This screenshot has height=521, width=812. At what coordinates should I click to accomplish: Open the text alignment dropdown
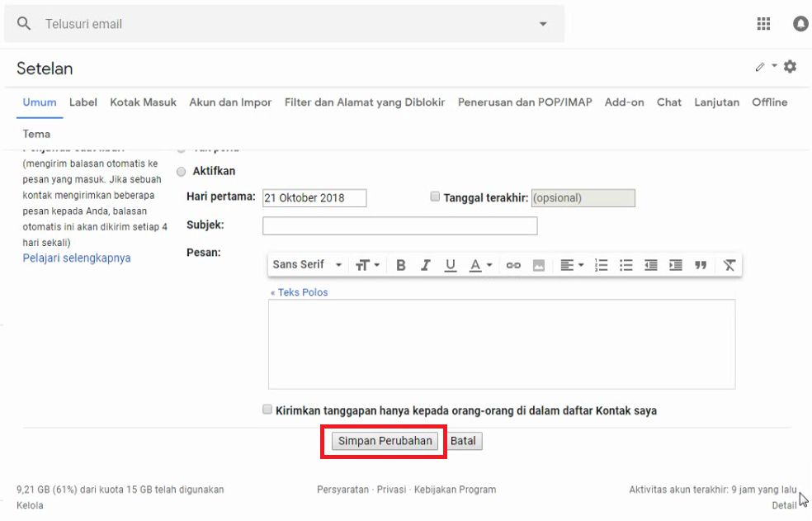click(x=572, y=265)
